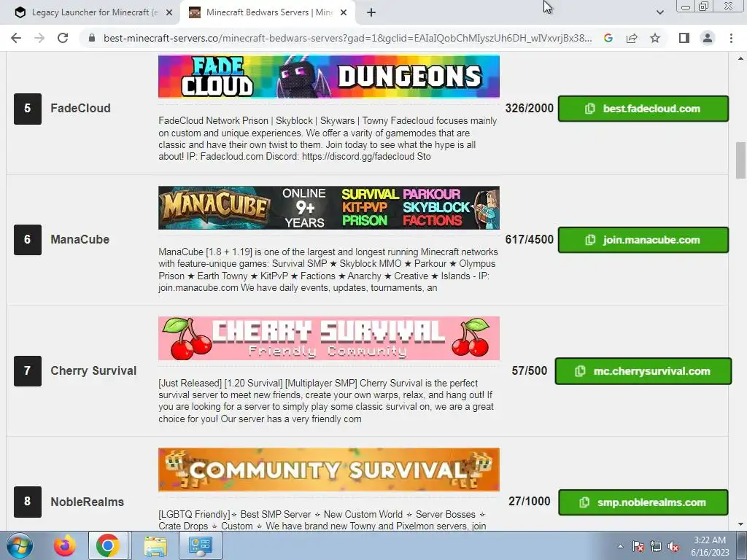This screenshot has width=747, height=560.
Task: Expand the tab search dropdown arrow
Action: click(659, 13)
